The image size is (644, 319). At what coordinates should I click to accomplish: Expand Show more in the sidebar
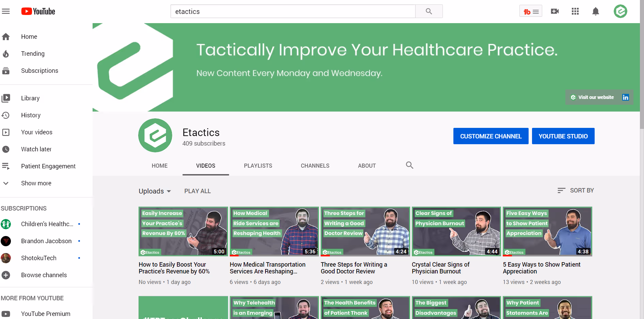[36, 183]
